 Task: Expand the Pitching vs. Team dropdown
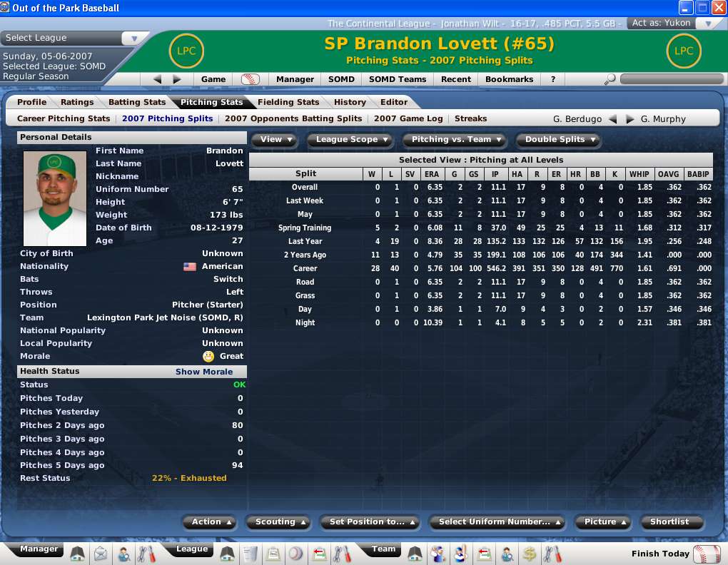456,139
